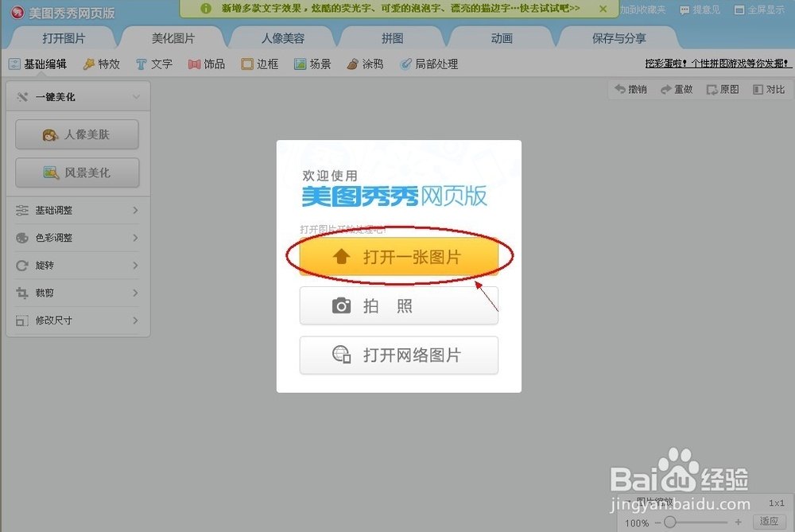
Task: Adjust the image zoom slider handle
Action: click(669, 522)
